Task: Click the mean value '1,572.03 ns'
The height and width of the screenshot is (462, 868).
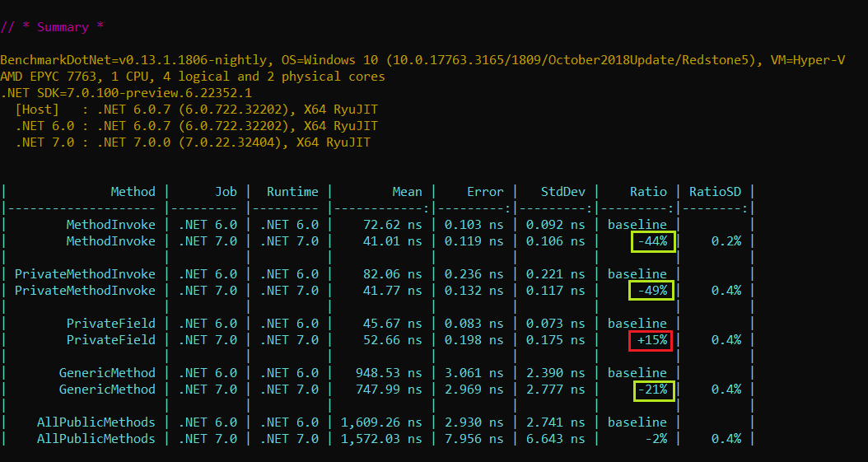Action: (381, 438)
